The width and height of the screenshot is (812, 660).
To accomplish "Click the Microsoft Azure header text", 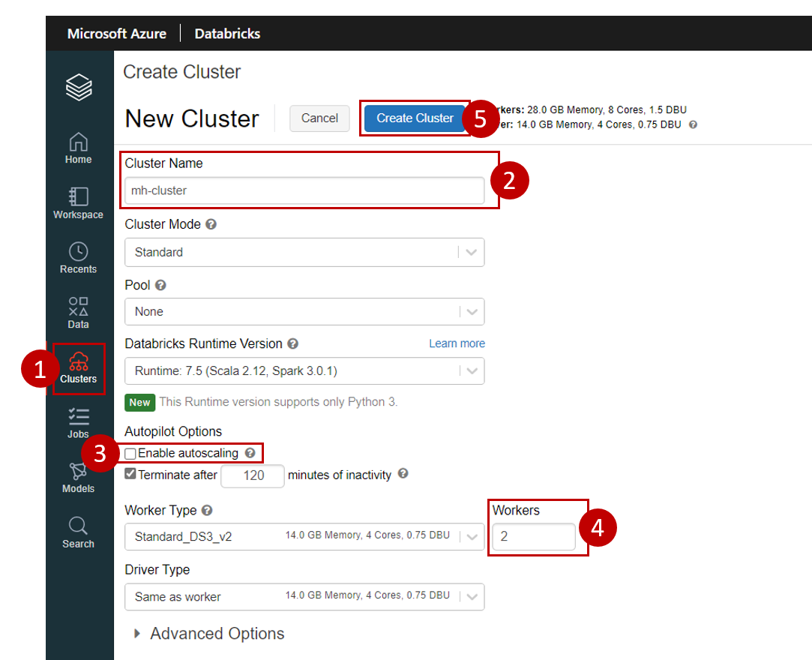I will 117,34.
